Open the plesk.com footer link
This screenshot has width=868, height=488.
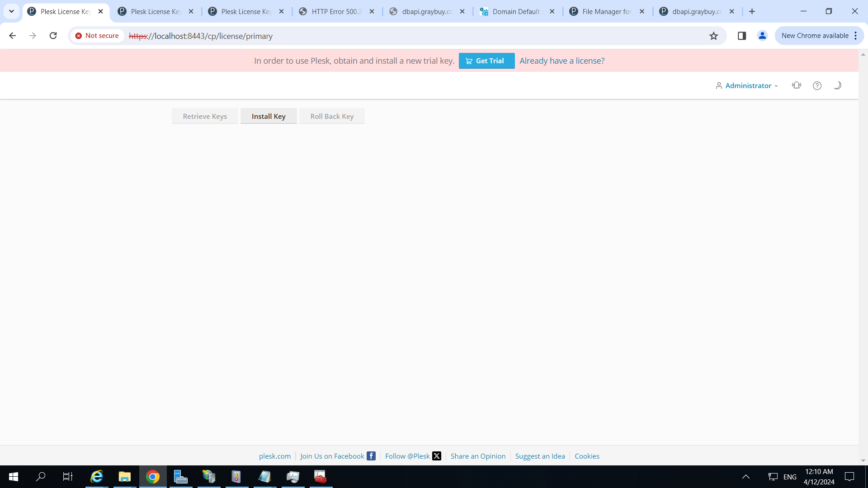point(275,456)
